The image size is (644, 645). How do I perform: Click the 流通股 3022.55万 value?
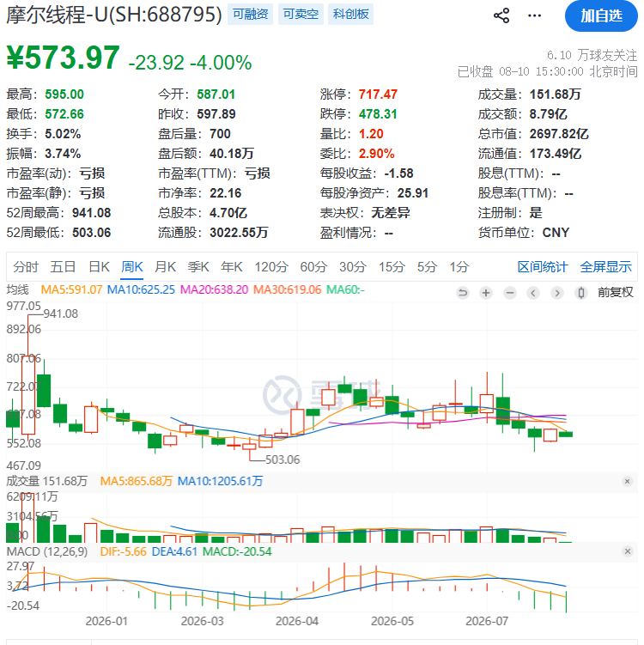coord(239,233)
